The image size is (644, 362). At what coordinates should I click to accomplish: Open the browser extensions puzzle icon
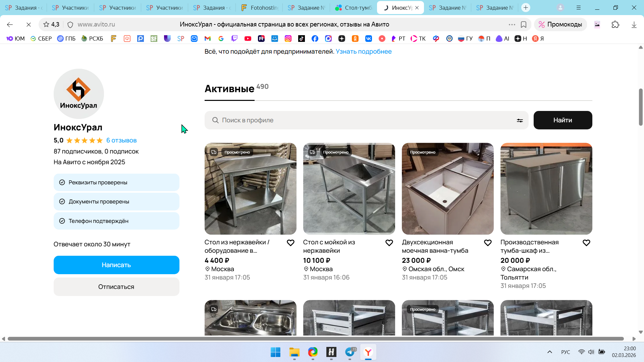tap(615, 24)
